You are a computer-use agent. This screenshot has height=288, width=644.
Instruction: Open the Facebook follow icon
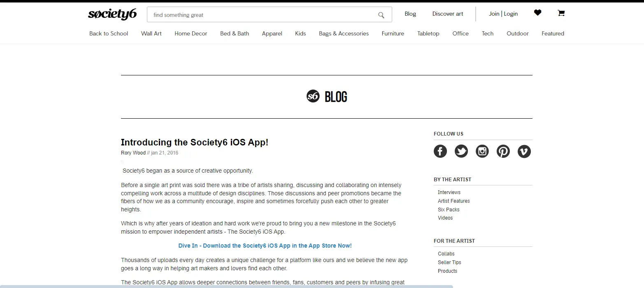pos(440,151)
